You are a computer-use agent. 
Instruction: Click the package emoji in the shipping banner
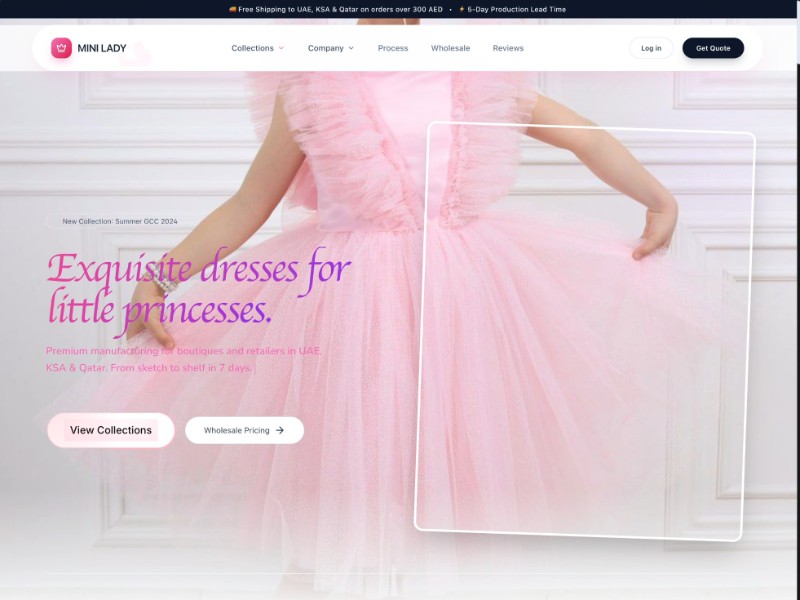coord(234,8)
